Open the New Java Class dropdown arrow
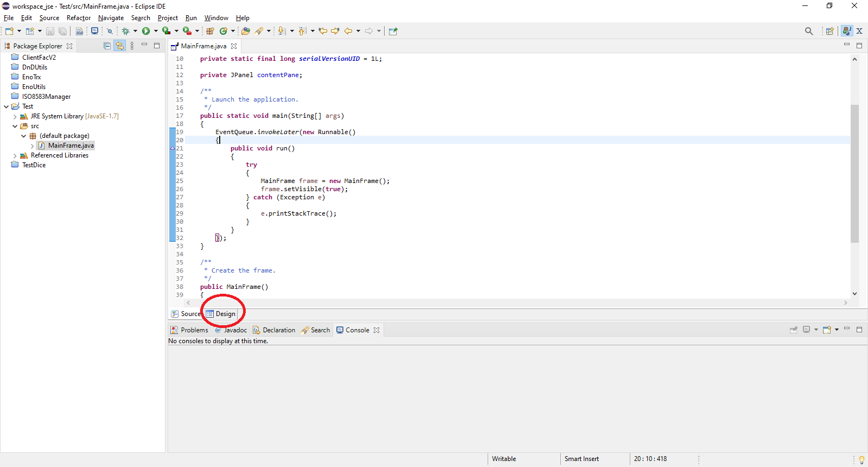868x467 pixels. (233, 31)
